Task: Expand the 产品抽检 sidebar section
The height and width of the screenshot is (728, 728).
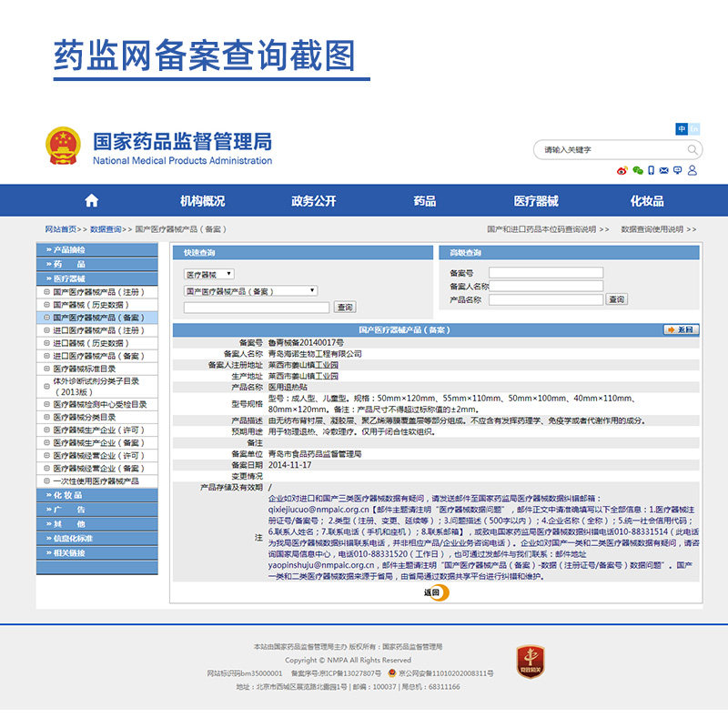Action: tap(97, 249)
